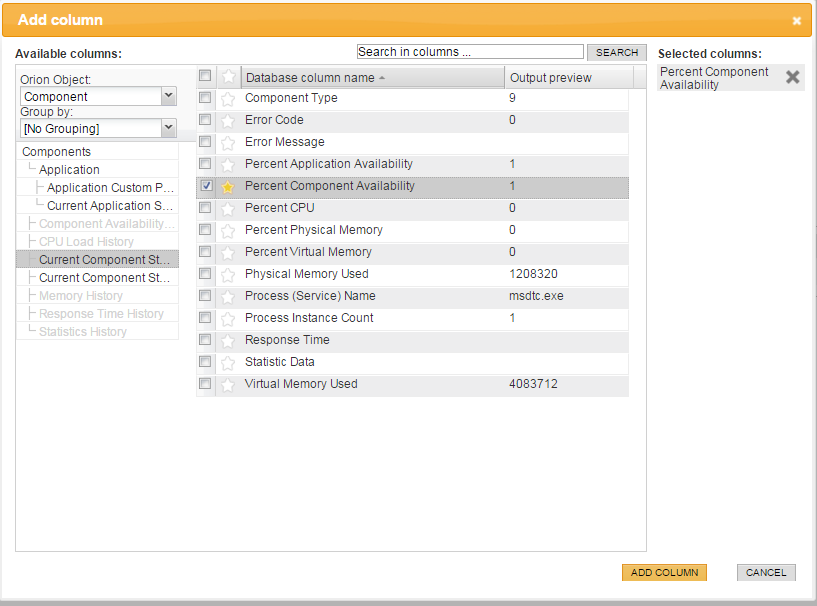Select unhighlighted Current Component St... node
The width and height of the screenshot is (817, 606).
[x=104, y=278]
